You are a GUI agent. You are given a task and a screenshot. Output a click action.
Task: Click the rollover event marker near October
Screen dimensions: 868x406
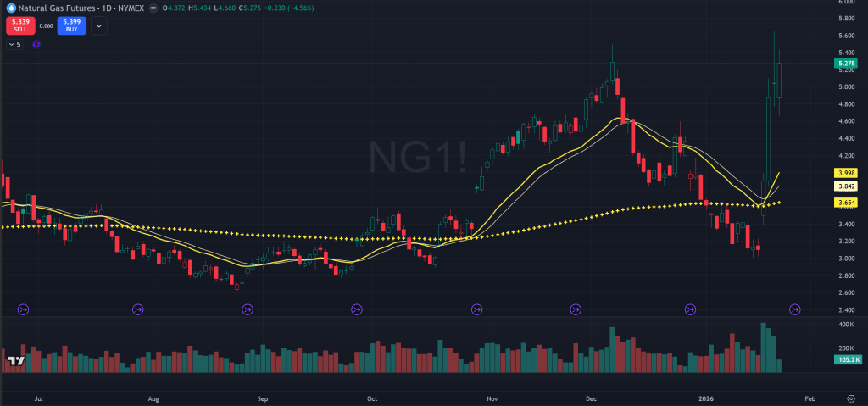tap(358, 310)
